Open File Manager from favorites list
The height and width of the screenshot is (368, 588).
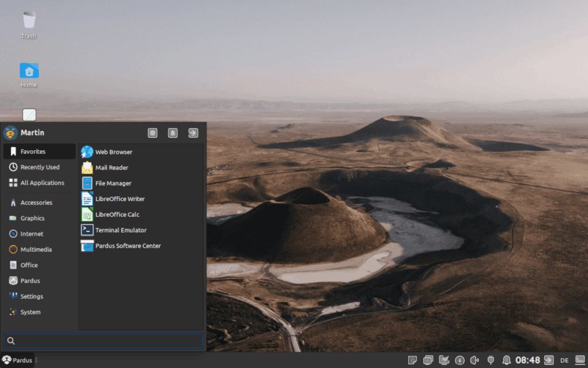106,183
